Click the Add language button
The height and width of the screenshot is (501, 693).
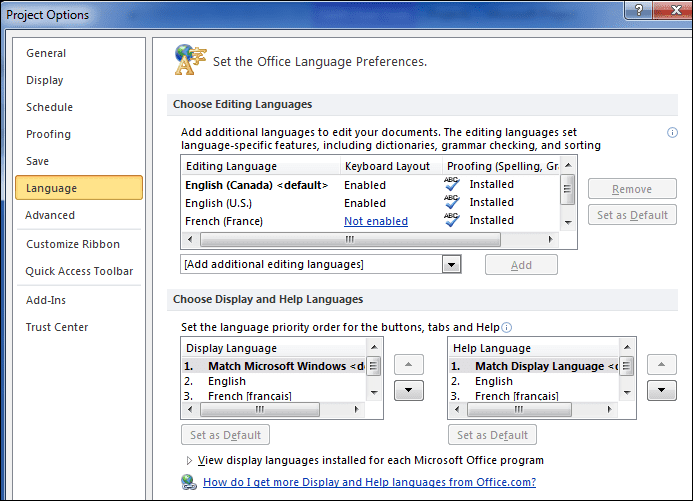pos(521,265)
